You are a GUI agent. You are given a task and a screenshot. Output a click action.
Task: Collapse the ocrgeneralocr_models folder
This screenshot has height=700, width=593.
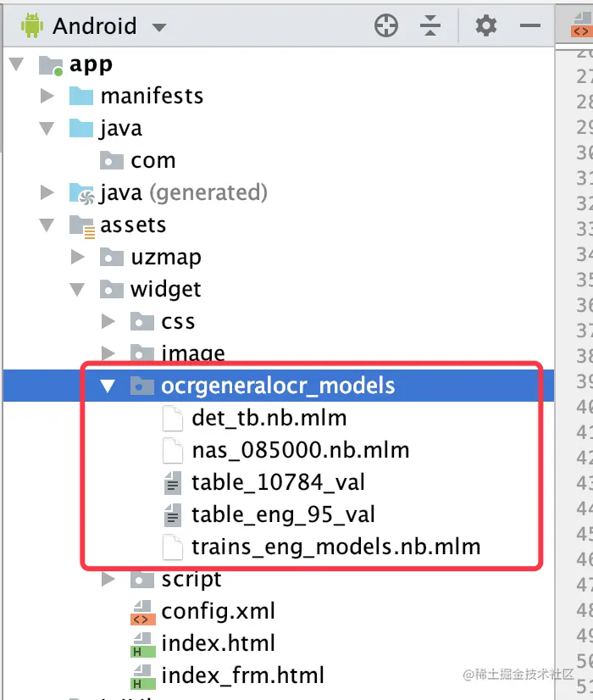108,386
